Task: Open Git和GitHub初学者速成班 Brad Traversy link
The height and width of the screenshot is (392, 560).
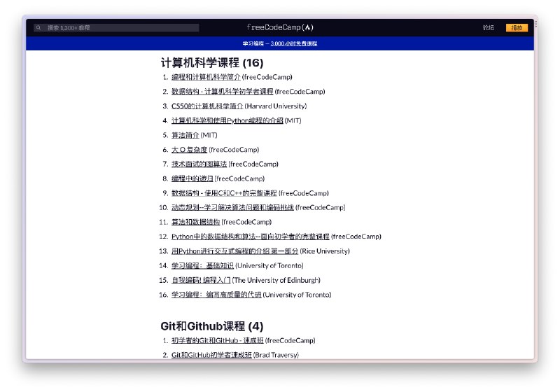Action: click(x=211, y=355)
